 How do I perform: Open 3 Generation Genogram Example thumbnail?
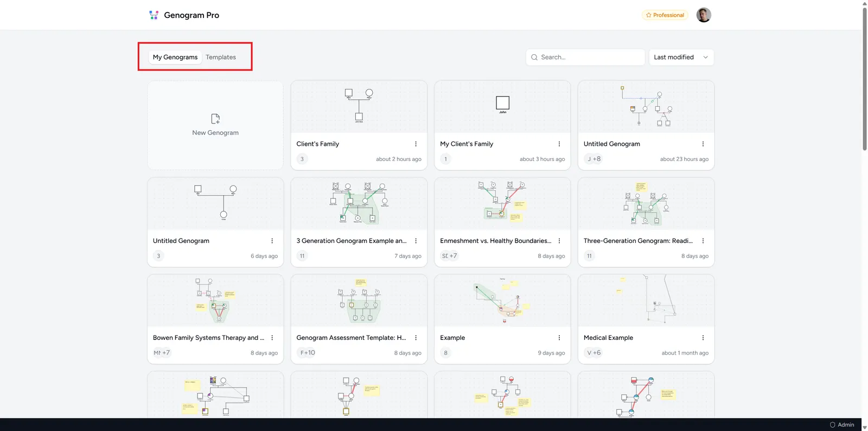point(359,204)
